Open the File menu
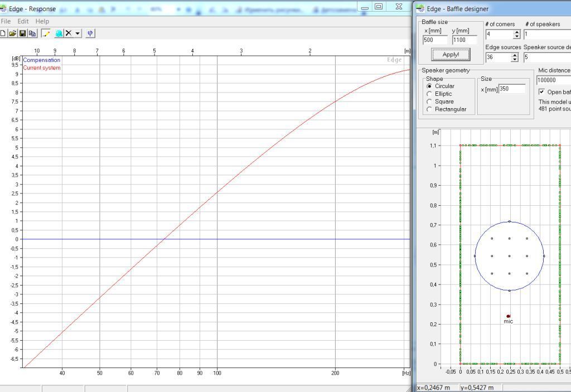Viewport: 571px width, 392px height. click(6, 21)
